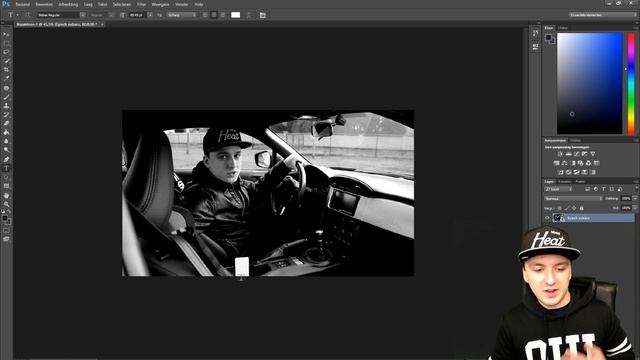Open the workspace switcher dropdown
The image size is (640, 360).
click(x=603, y=15)
